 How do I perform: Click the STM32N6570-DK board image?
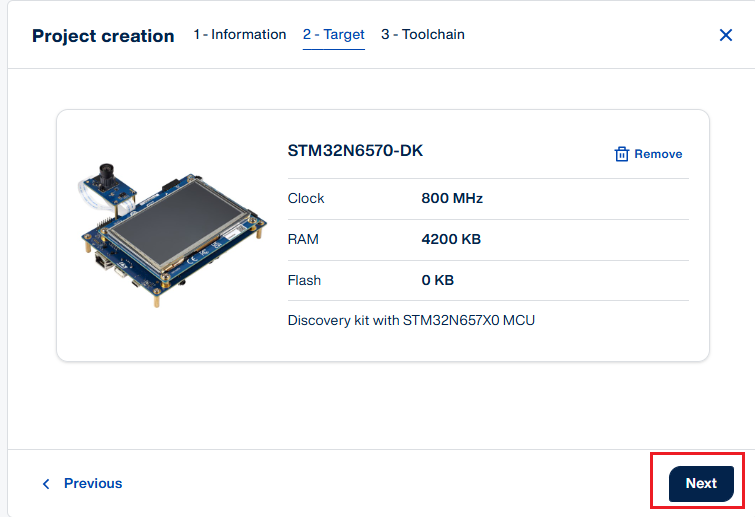pyautogui.click(x=172, y=235)
